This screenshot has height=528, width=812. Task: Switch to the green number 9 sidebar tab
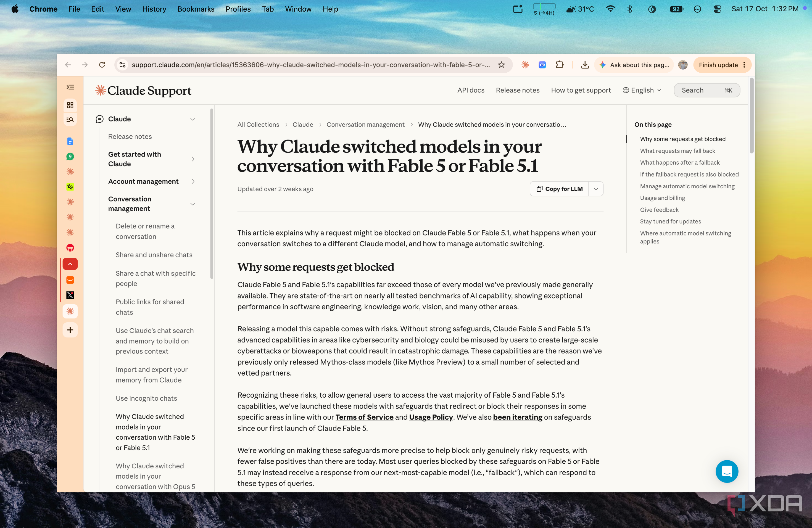pyautogui.click(x=70, y=157)
